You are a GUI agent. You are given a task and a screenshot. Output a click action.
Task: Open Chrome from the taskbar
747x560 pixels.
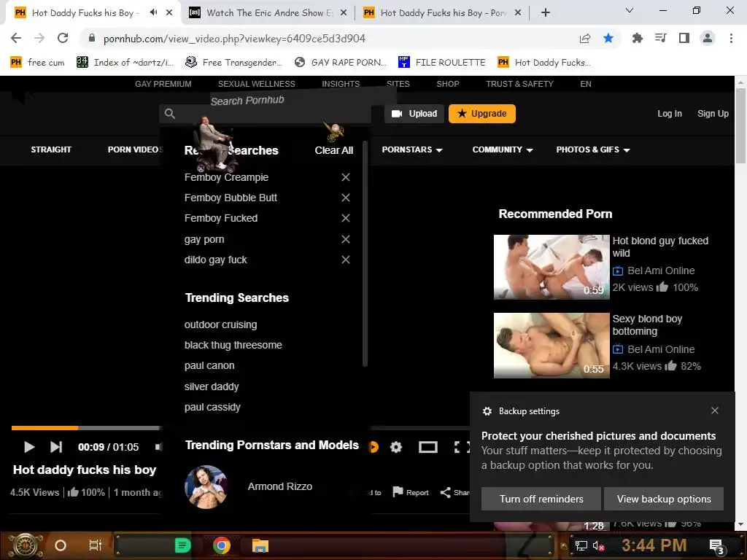pyautogui.click(x=221, y=545)
